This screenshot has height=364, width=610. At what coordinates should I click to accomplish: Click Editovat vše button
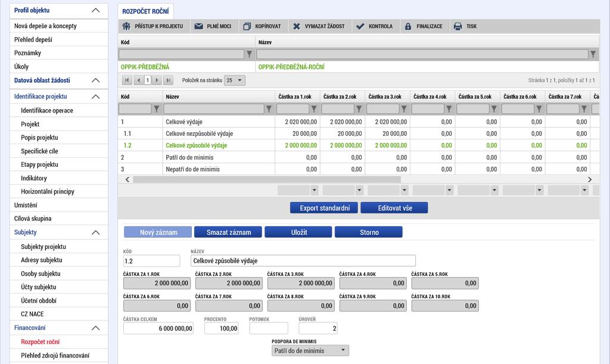coord(394,208)
